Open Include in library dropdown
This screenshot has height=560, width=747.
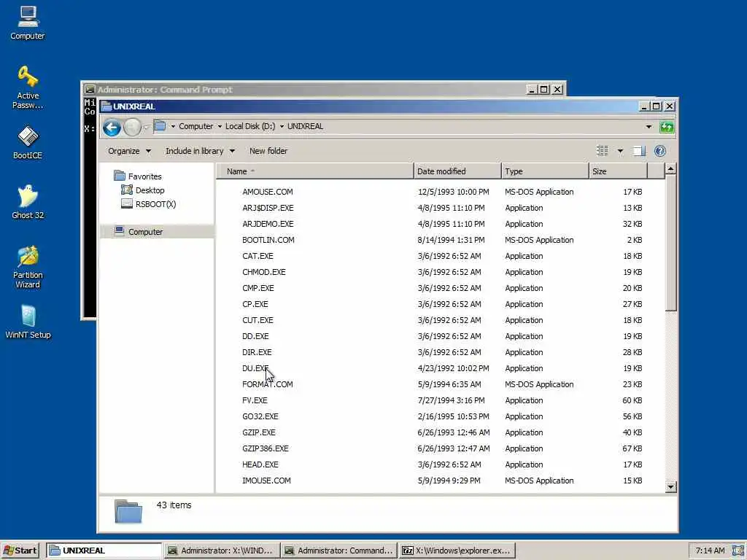(x=200, y=151)
